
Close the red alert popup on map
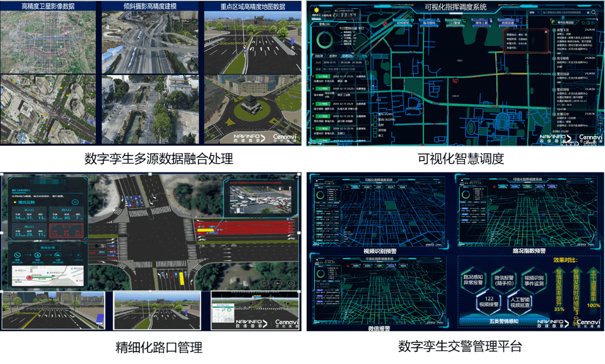546,32
